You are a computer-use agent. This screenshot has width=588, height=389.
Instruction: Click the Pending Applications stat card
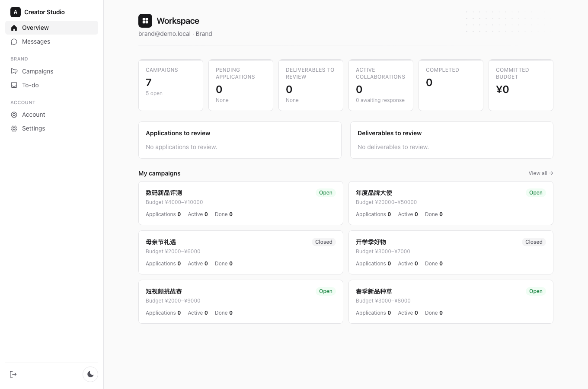click(x=241, y=85)
